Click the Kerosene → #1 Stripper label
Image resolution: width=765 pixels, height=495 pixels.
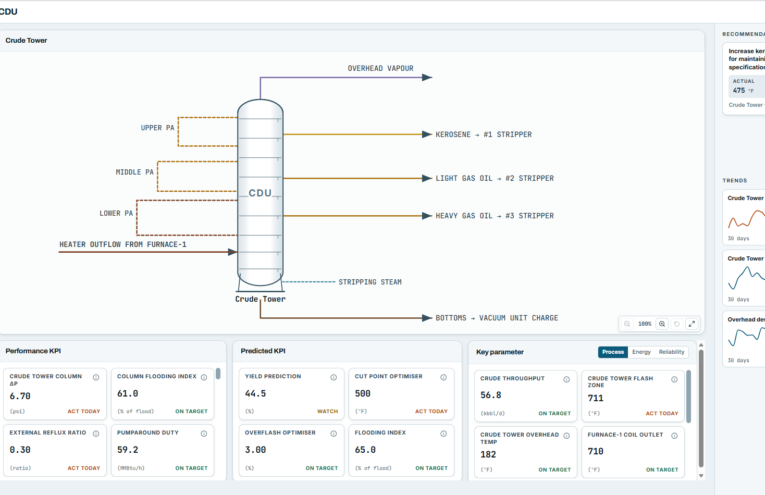483,135
